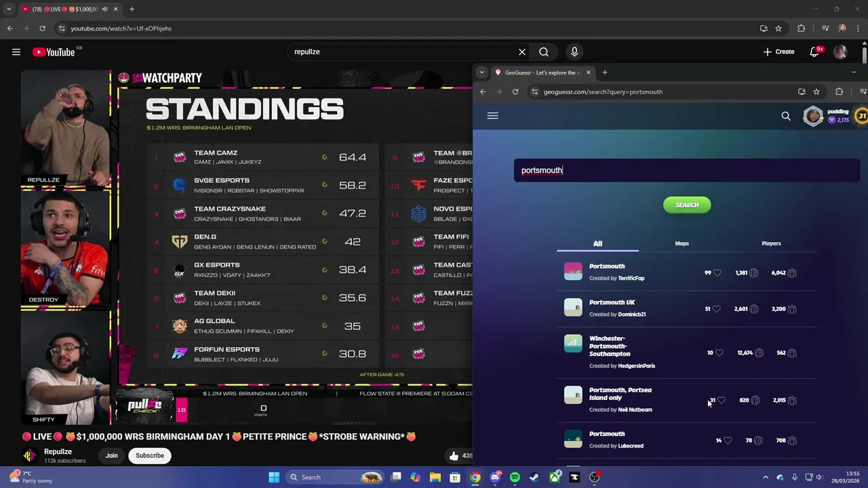
Task: Switch to the Maps results tab
Action: click(x=682, y=243)
